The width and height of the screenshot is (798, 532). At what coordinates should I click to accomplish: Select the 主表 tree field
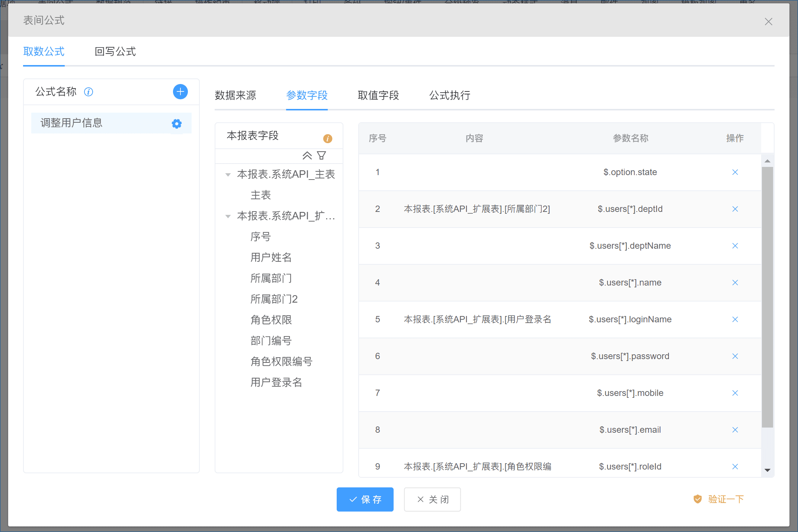261,195
